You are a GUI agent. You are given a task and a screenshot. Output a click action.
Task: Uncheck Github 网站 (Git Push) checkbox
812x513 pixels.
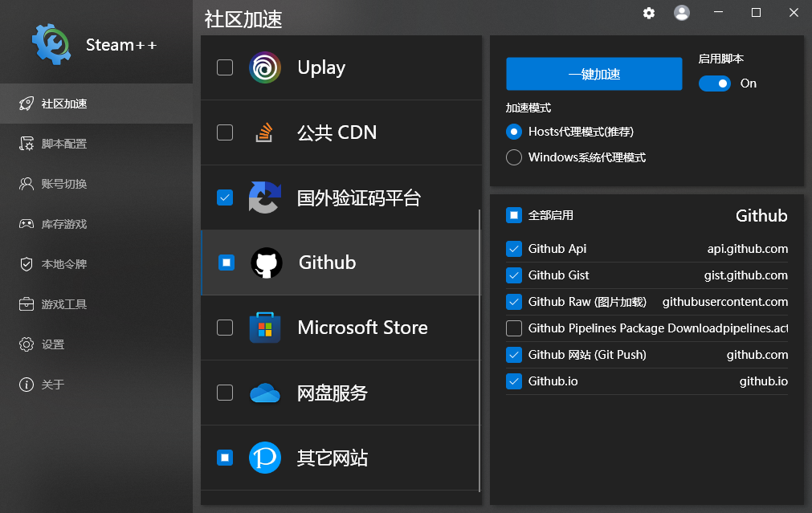click(514, 355)
